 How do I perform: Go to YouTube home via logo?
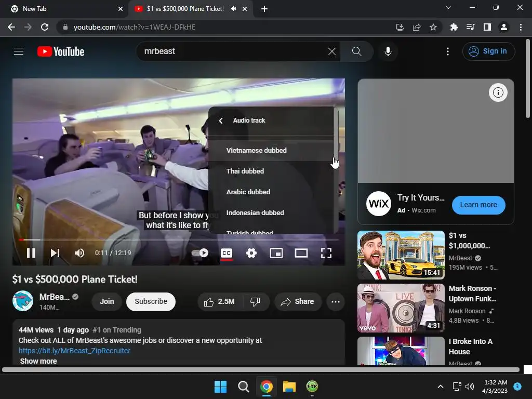pos(61,51)
